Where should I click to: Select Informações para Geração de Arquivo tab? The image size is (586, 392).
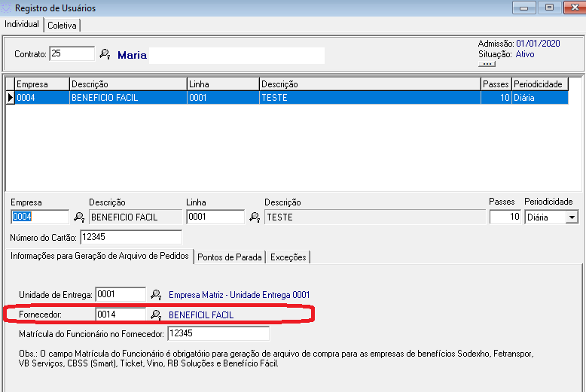[x=99, y=256]
